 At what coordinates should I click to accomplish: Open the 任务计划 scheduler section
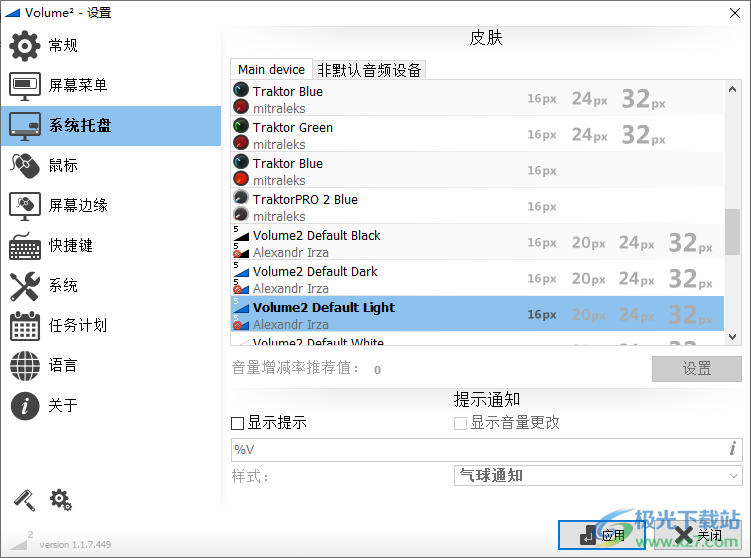pyautogui.click(x=77, y=325)
